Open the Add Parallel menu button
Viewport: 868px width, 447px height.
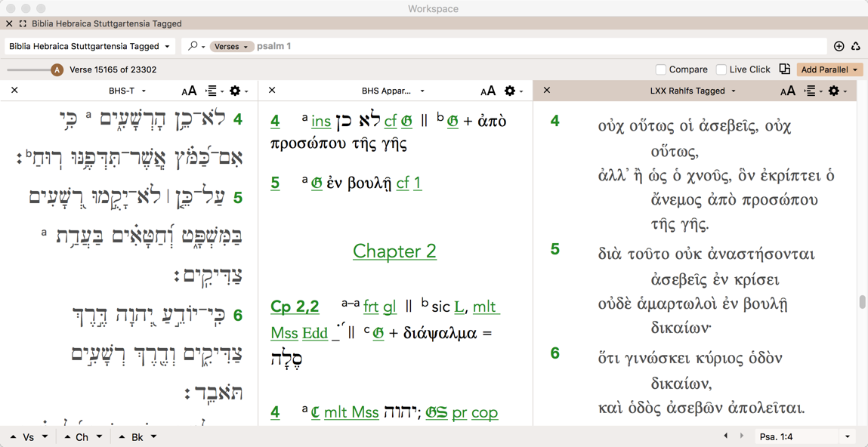click(829, 69)
